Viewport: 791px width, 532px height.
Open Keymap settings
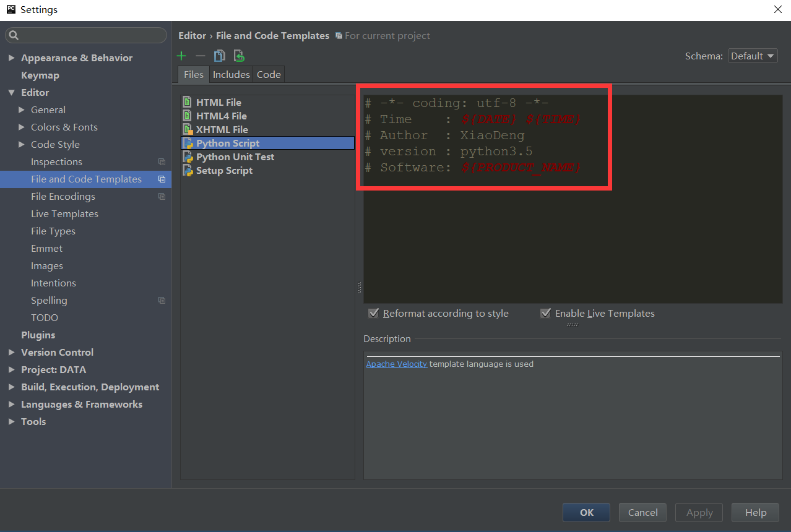[40, 75]
